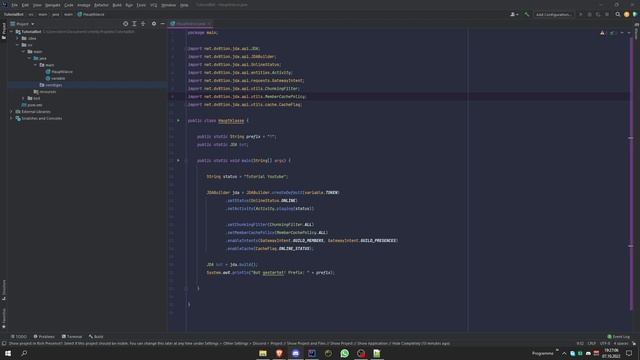Click HauptKlasse breadcrumb in navigation bar

(x=91, y=14)
